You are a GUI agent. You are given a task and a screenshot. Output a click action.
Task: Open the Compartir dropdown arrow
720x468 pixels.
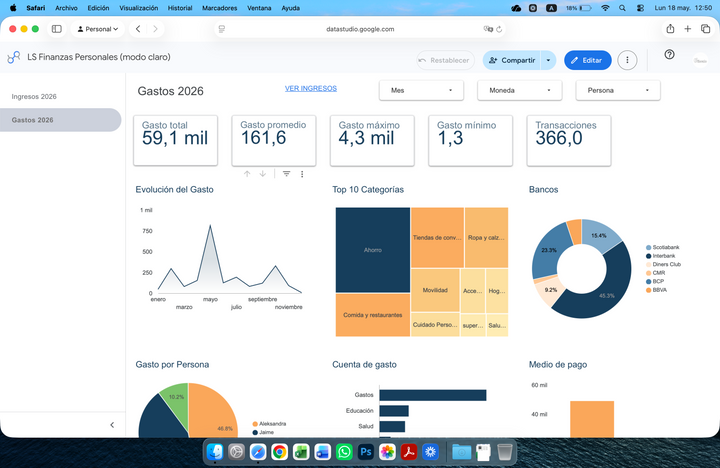[x=549, y=60]
